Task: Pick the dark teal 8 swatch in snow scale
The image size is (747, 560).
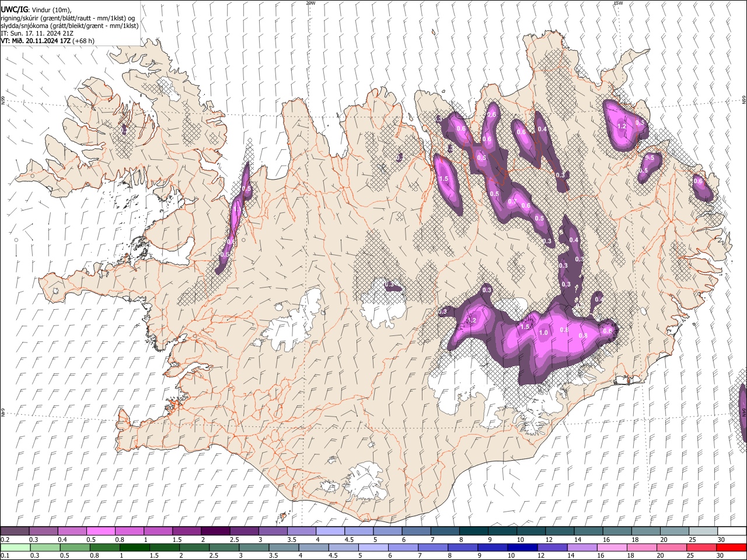Action: (473, 531)
